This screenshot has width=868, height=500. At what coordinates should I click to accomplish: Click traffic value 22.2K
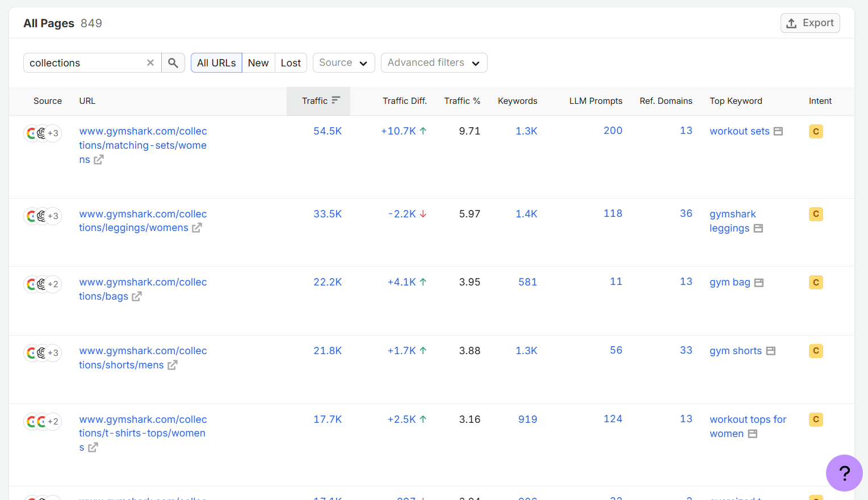point(328,282)
